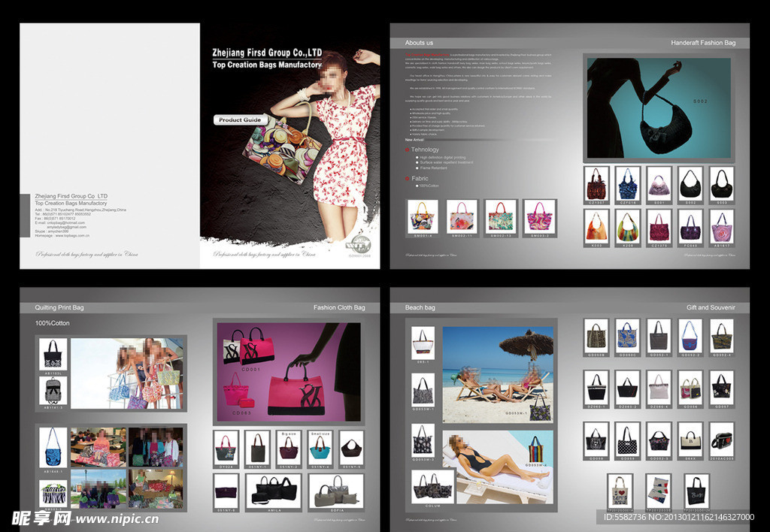Image resolution: width=770 pixels, height=532 pixels.
Task: Select the COLUM bag set thumbnail
Action: (x=432, y=486)
